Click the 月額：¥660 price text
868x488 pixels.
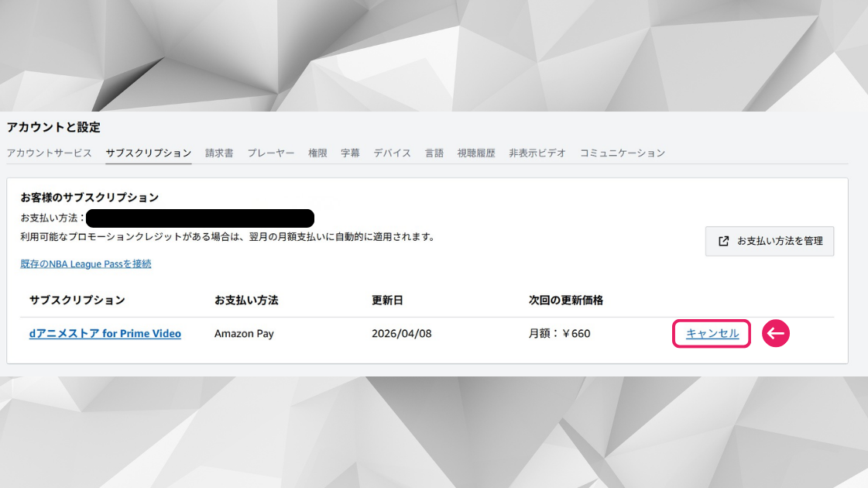point(559,334)
